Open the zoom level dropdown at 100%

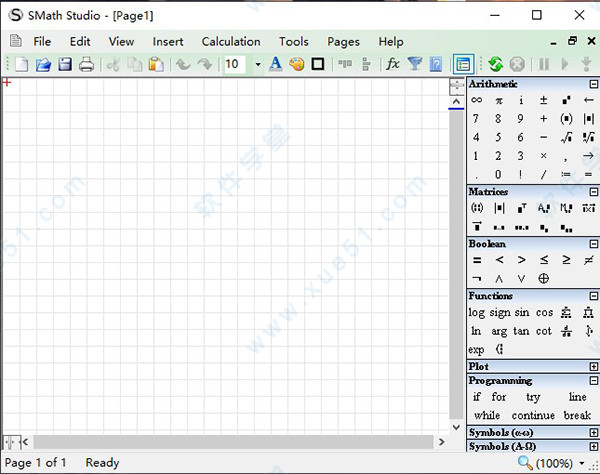pyautogui.click(x=582, y=463)
